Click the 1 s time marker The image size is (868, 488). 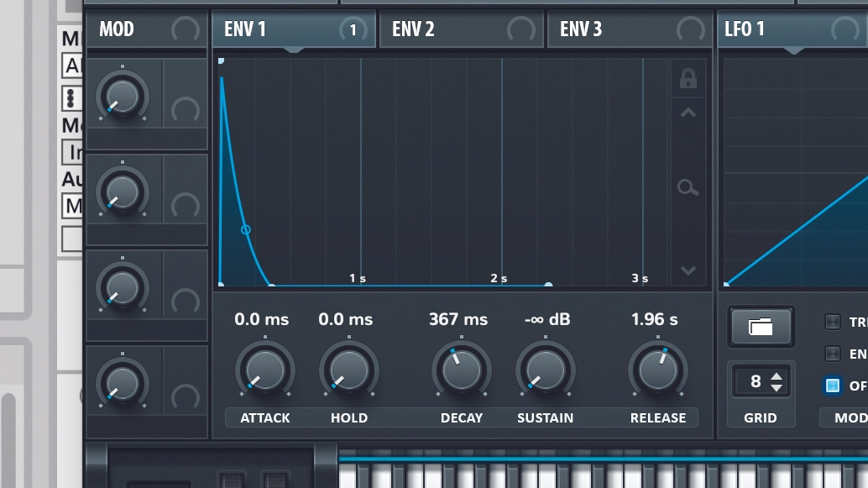pos(358,279)
